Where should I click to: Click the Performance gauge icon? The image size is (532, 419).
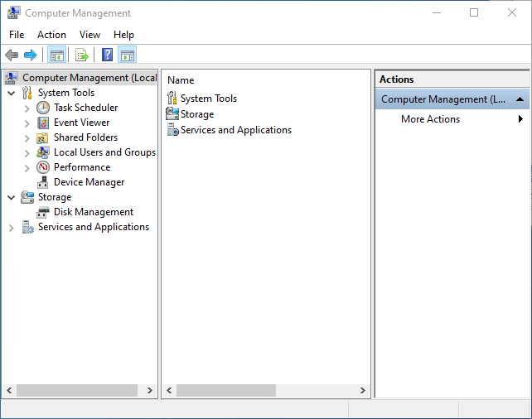pyautogui.click(x=43, y=167)
